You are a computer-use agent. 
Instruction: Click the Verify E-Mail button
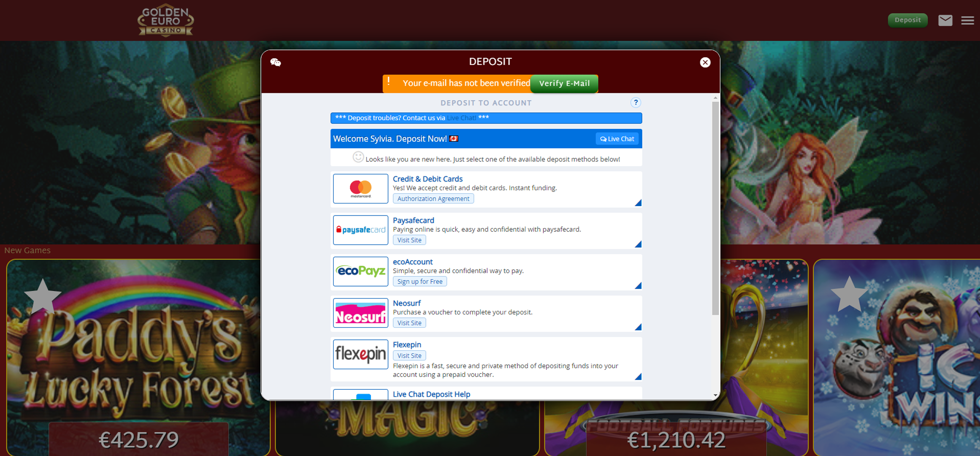click(x=564, y=83)
